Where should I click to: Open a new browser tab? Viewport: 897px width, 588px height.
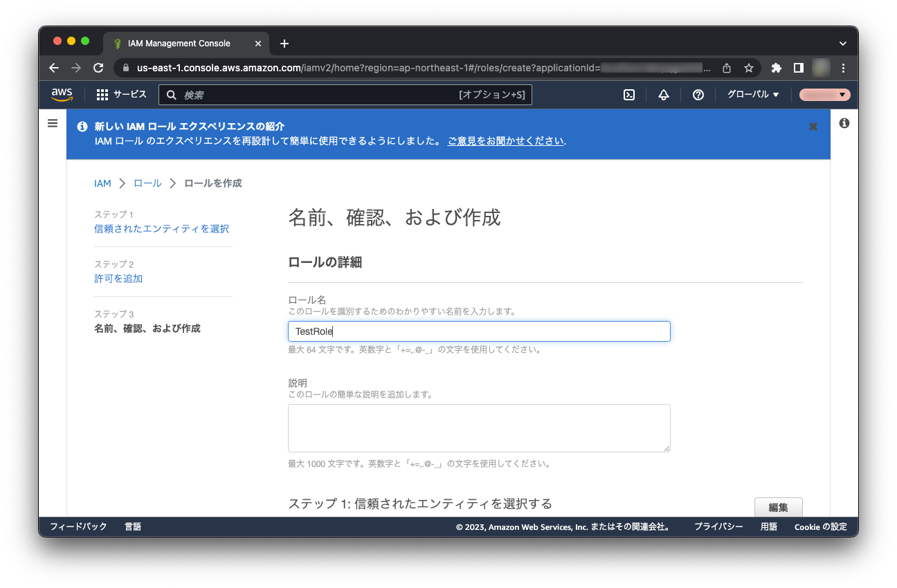(284, 44)
